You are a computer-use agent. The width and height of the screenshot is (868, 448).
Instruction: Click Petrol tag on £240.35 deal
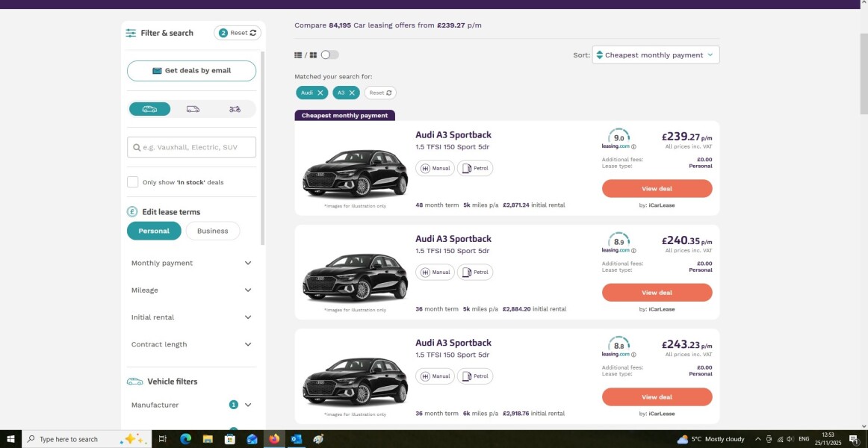(x=475, y=272)
